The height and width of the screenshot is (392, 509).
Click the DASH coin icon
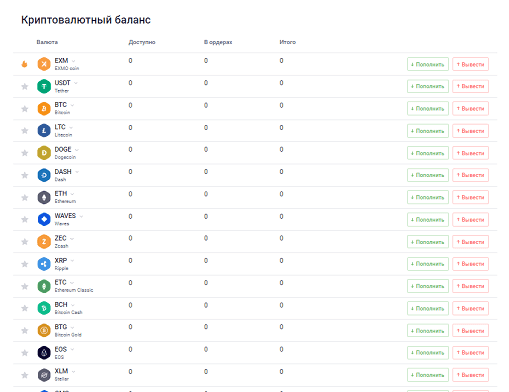coord(44,175)
